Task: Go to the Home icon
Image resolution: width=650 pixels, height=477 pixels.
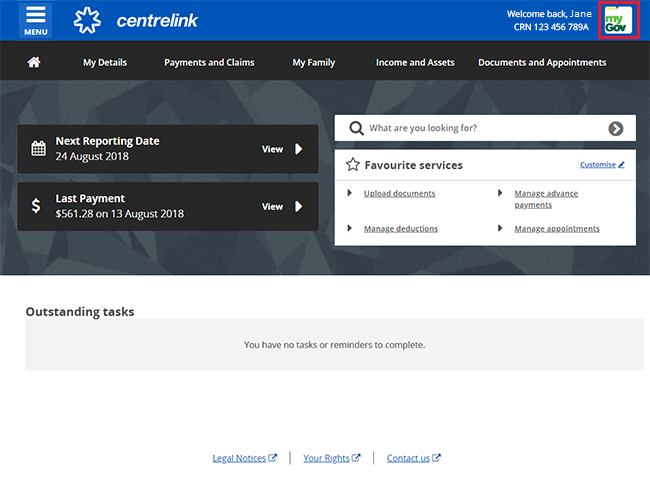Action: 34,62
